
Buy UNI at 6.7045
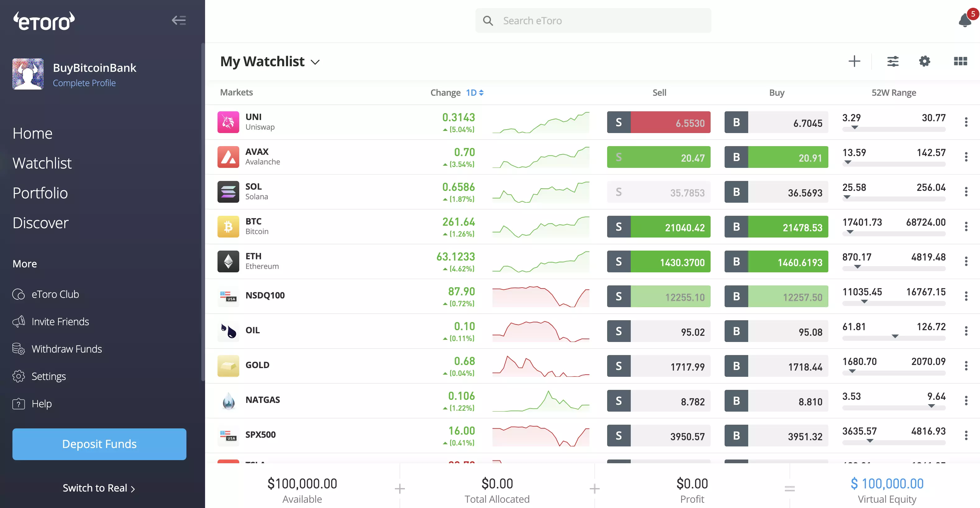coord(776,122)
